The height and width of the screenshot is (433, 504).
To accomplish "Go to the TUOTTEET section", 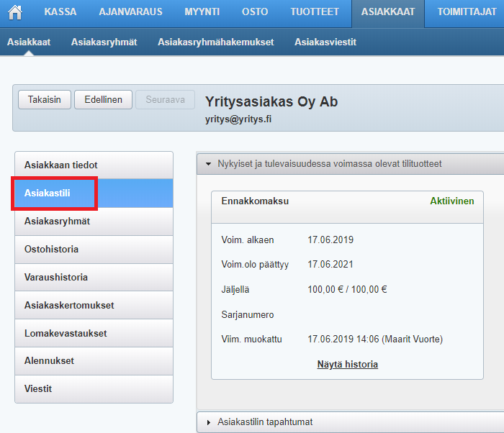I will [315, 12].
